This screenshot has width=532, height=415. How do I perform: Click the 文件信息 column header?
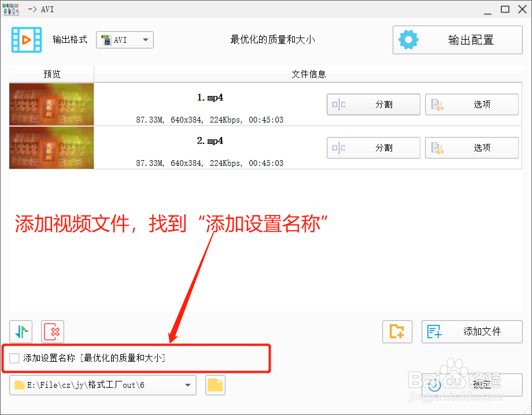pos(308,74)
